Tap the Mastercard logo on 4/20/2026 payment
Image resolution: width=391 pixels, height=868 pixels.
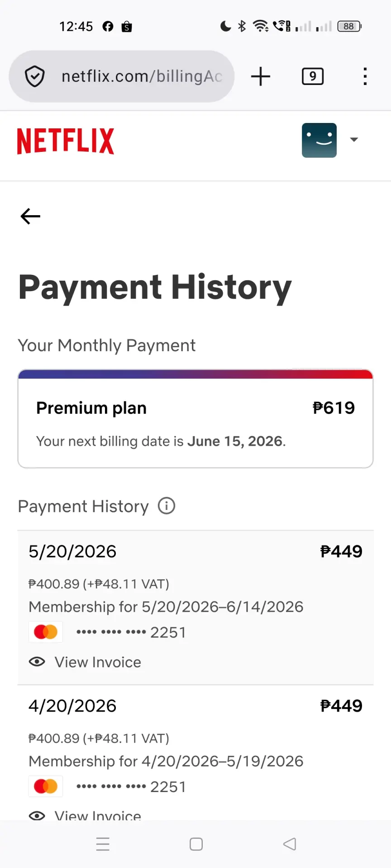(46, 787)
